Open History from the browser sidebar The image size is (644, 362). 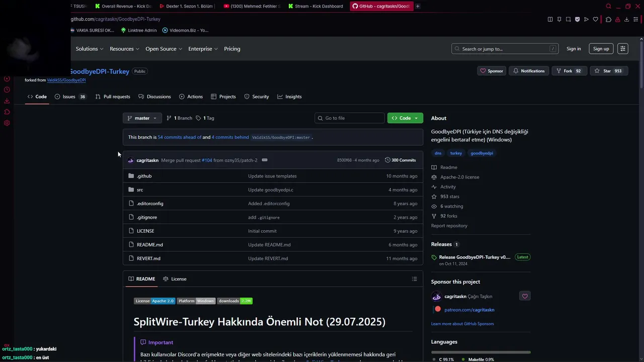7,90
